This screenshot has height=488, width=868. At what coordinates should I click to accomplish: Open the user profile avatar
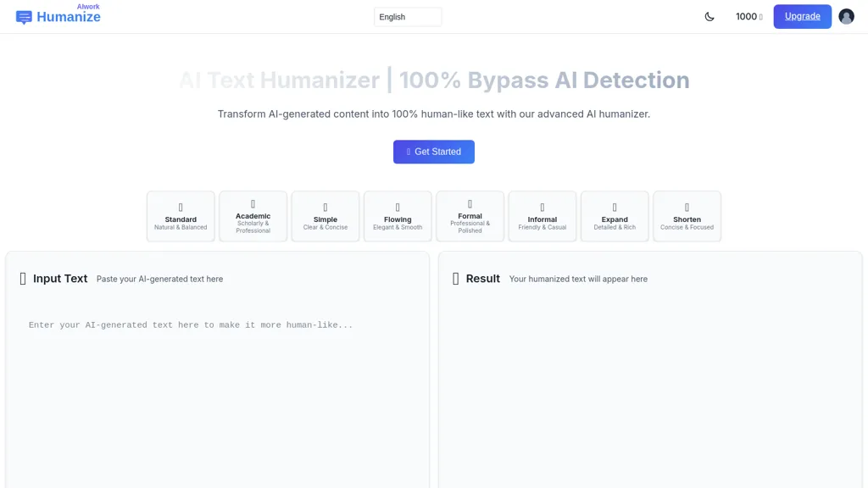pyautogui.click(x=846, y=17)
